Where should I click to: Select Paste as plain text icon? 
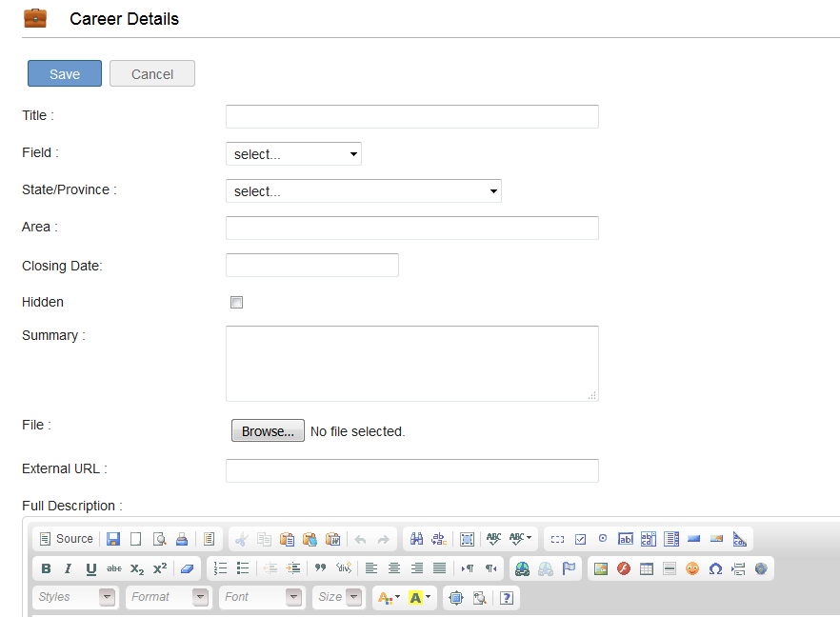point(310,539)
